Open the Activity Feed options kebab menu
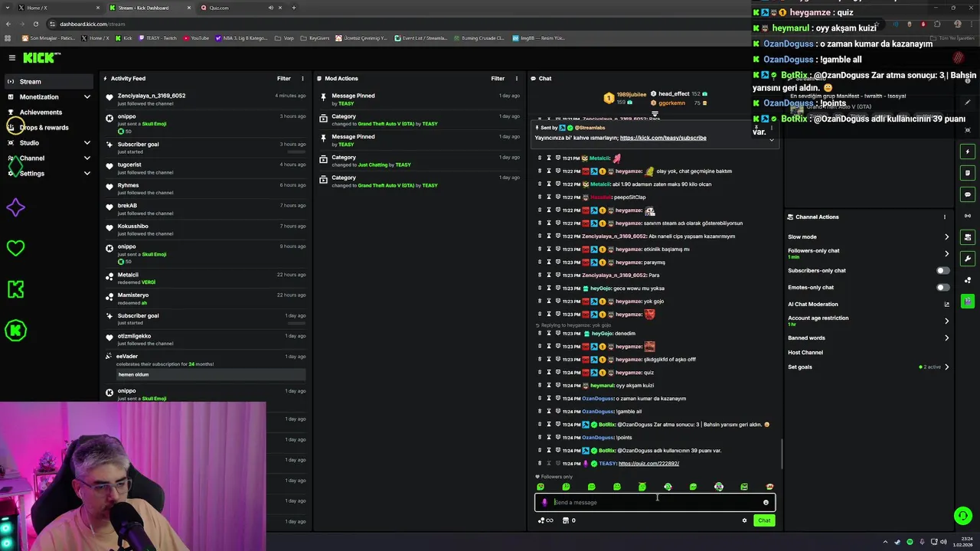Viewport: 980px width, 551px height. (x=302, y=78)
